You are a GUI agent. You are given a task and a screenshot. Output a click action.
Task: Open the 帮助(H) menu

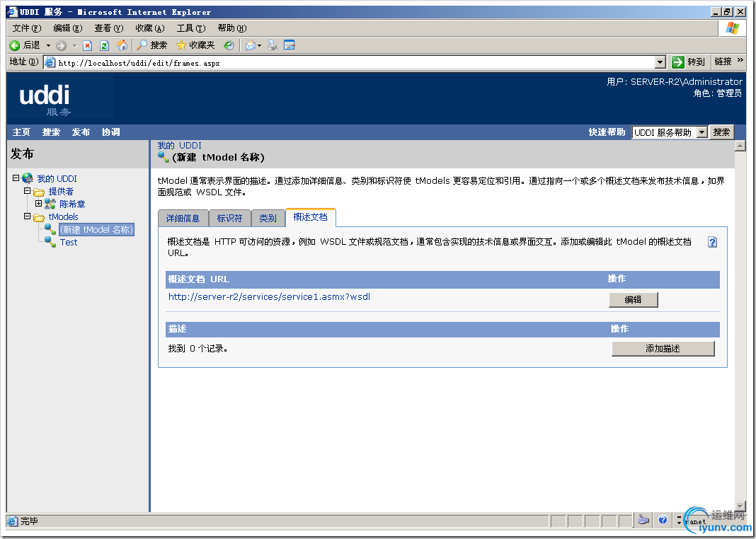point(232,28)
